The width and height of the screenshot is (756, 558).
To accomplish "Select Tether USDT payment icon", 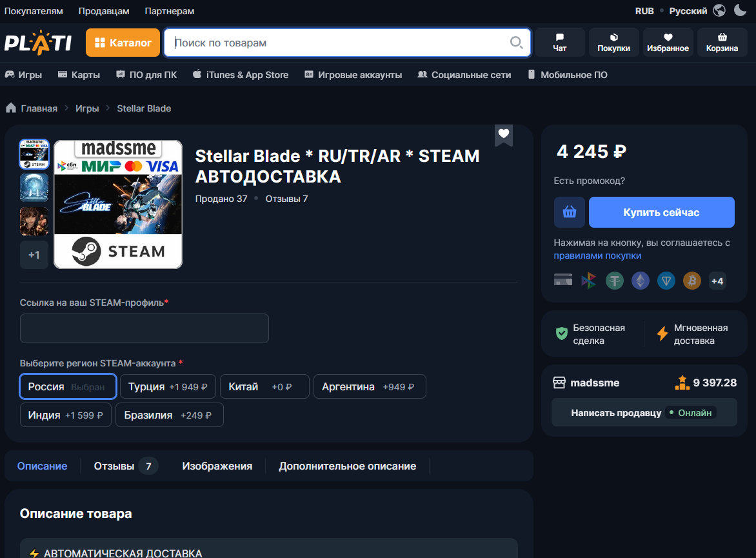I will tap(615, 281).
